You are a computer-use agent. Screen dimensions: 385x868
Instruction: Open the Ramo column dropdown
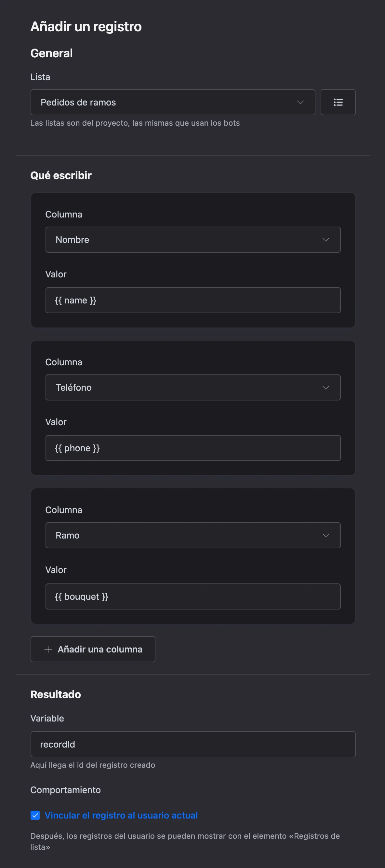[x=193, y=536]
